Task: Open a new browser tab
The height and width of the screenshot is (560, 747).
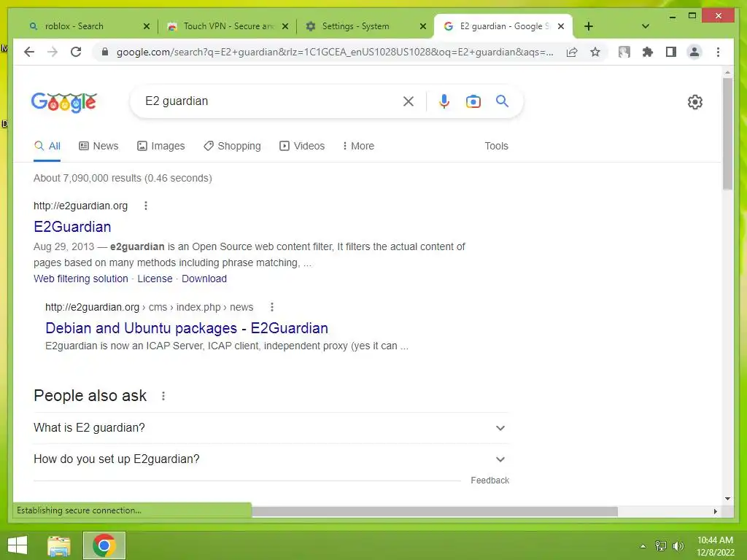Action: (589, 26)
